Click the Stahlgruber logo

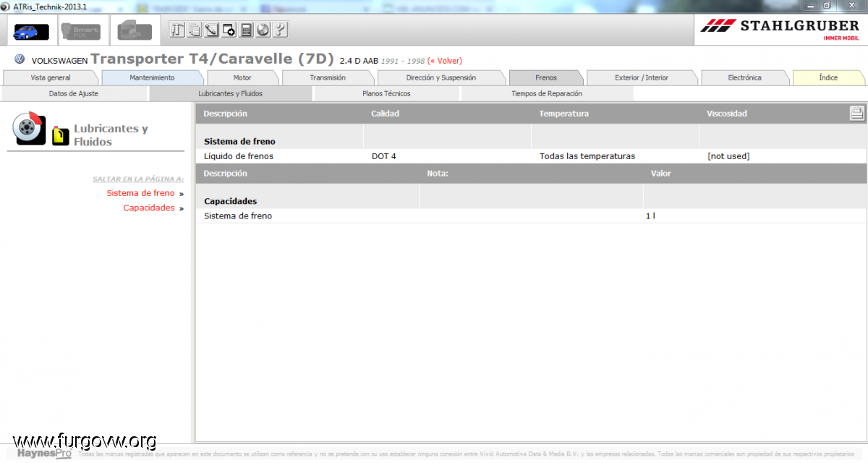click(x=780, y=30)
